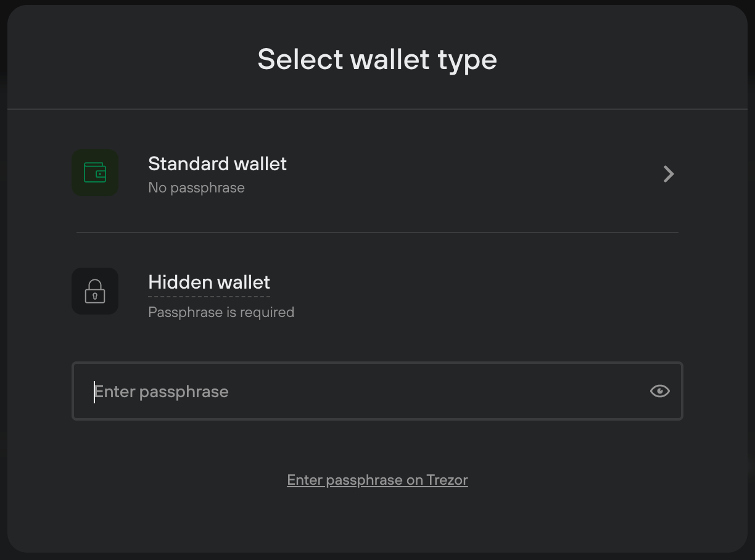The height and width of the screenshot is (560, 755).
Task: Click the word "Hidden" in the wallet label
Action: 175,282
